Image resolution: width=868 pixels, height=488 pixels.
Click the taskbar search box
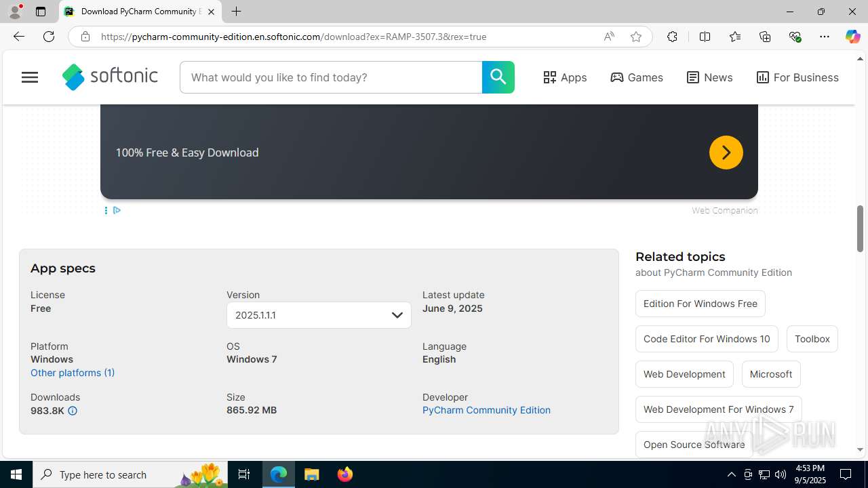(130, 474)
